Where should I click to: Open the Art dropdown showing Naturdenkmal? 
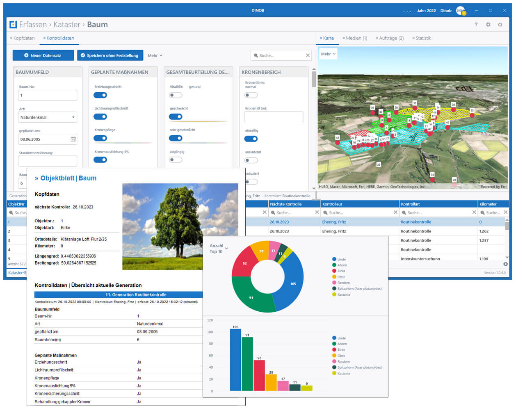(48, 117)
